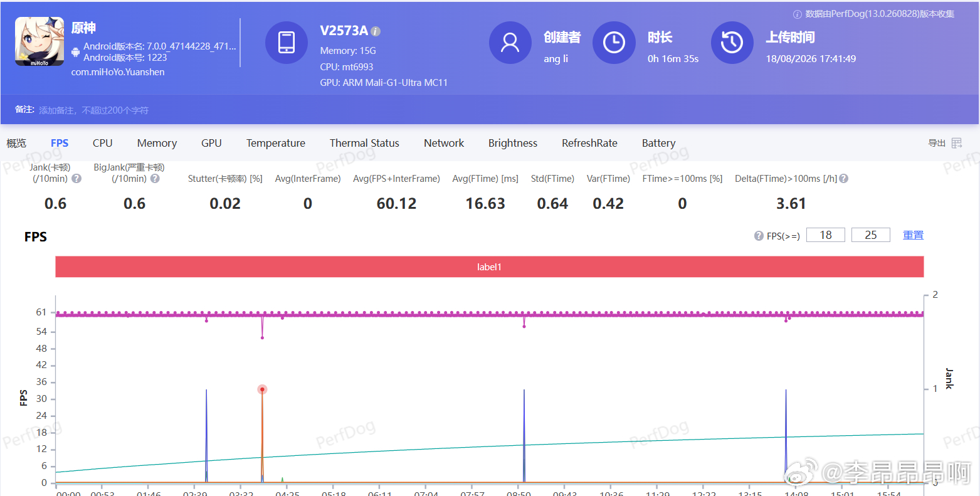Screen dimensions: 980x496
Task: Switch to the CPU tab
Action: click(x=103, y=143)
